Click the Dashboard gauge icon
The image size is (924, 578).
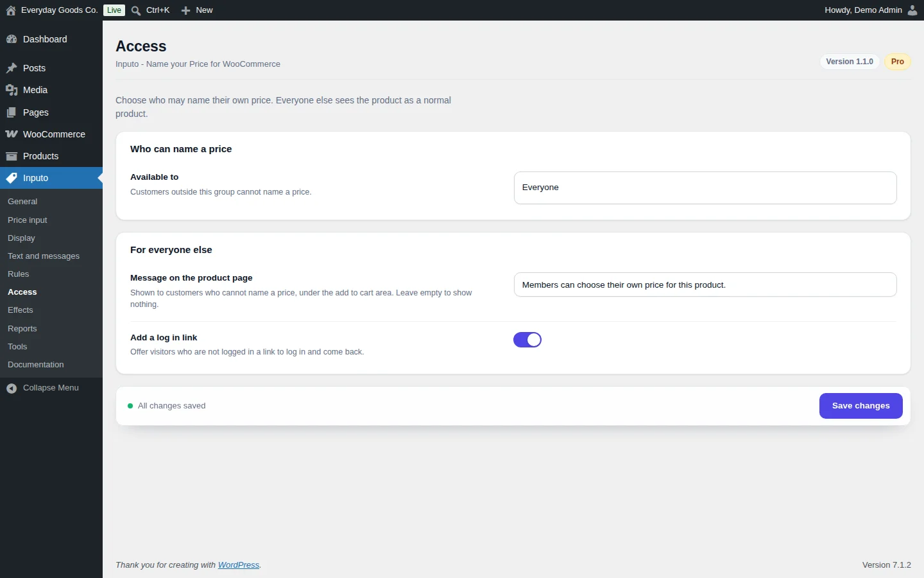12,39
